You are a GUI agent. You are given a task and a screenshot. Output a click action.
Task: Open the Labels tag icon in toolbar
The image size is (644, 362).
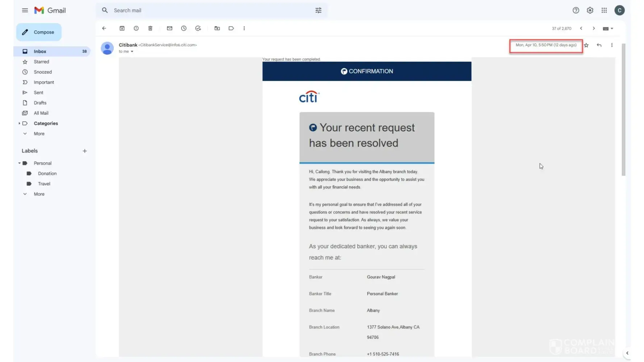pos(231,28)
